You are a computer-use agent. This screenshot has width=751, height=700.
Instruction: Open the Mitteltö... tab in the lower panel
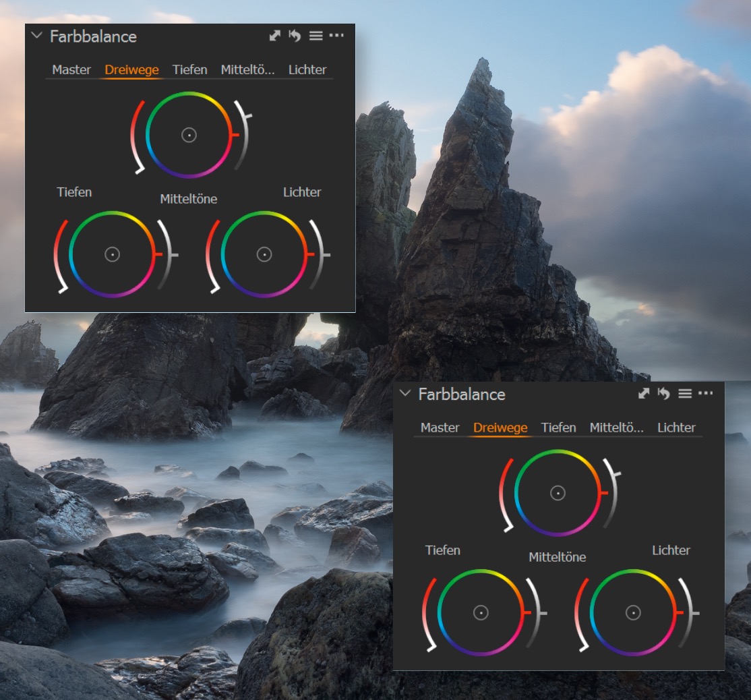(616, 428)
